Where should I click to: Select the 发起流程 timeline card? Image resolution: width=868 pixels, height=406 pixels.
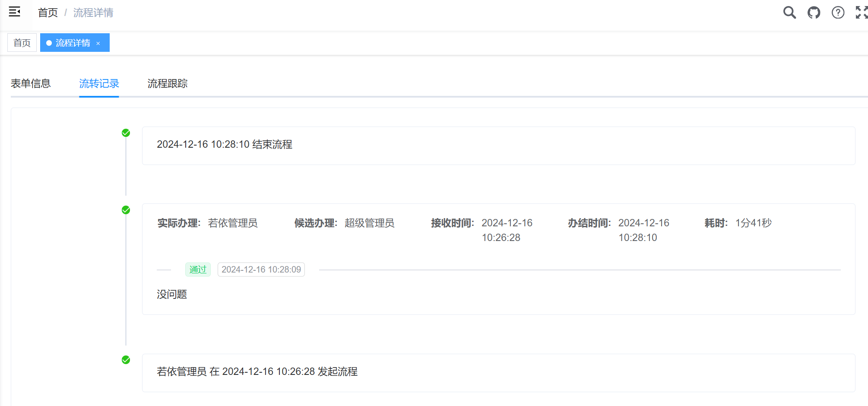(498, 373)
